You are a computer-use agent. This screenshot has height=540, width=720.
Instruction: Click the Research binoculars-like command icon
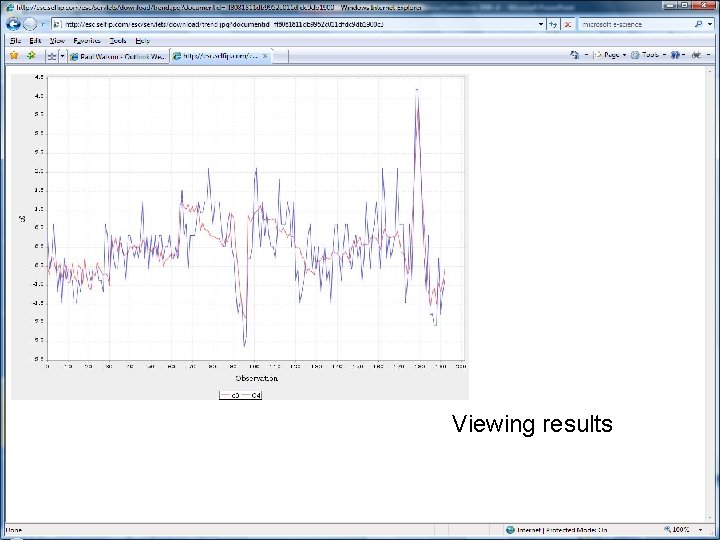pos(675,55)
